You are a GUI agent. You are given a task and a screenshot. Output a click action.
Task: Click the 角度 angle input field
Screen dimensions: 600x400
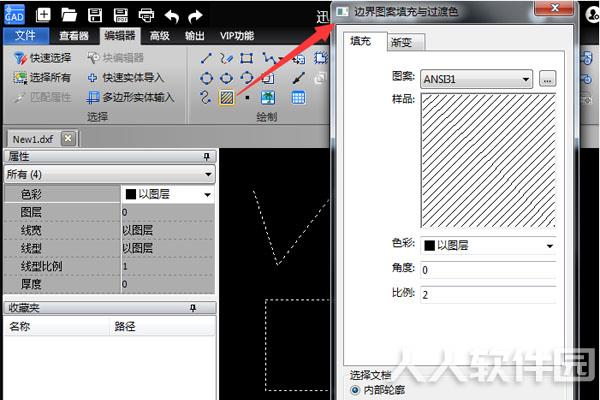coord(488,270)
